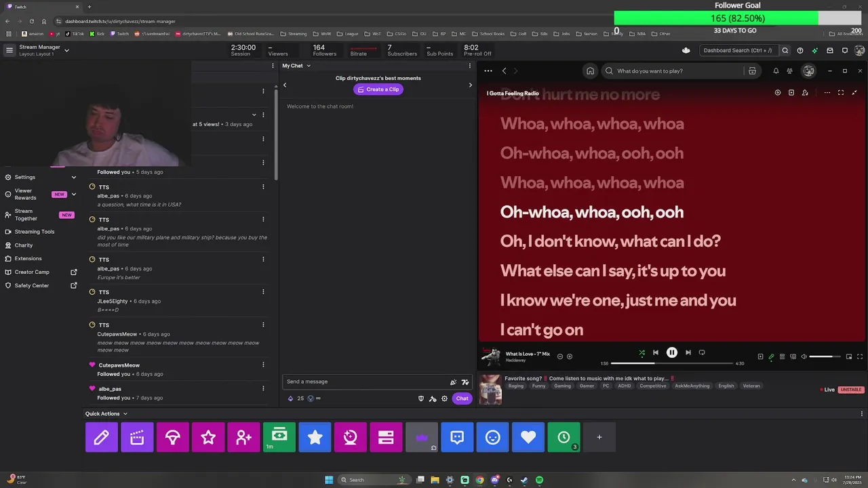Click the blue filled star quick action
The image size is (868, 488).
click(x=315, y=437)
